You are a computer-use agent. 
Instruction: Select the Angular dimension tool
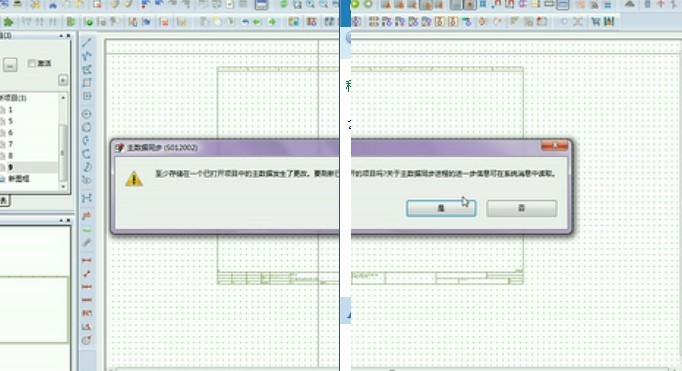click(87, 326)
